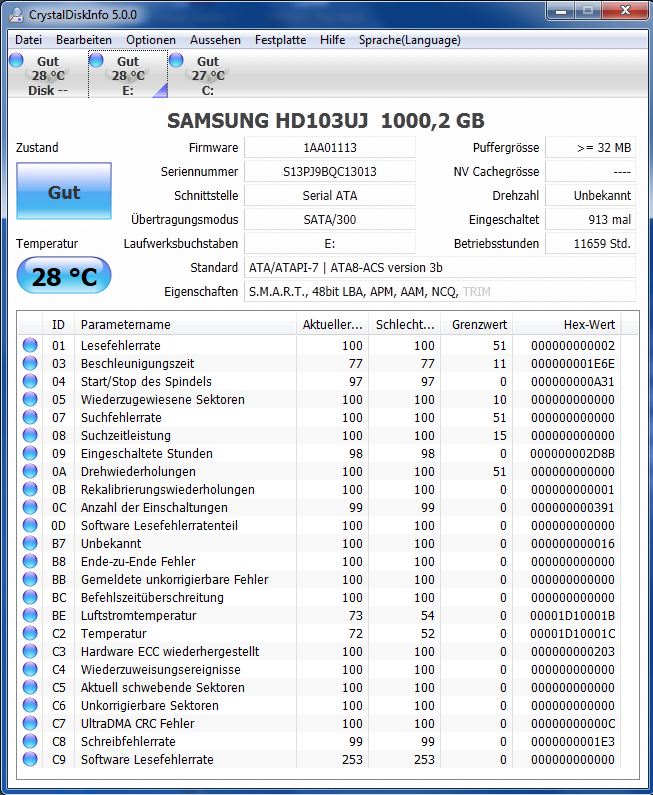This screenshot has height=795, width=653.
Task: Click status orb for UltraDMA CRC Fehler
Action: click(30, 723)
